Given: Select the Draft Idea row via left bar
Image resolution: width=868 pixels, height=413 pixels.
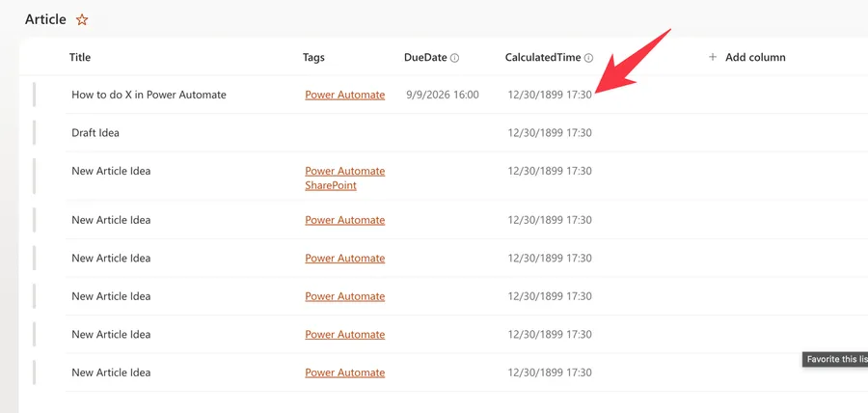Looking at the screenshot, I should tap(34, 133).
